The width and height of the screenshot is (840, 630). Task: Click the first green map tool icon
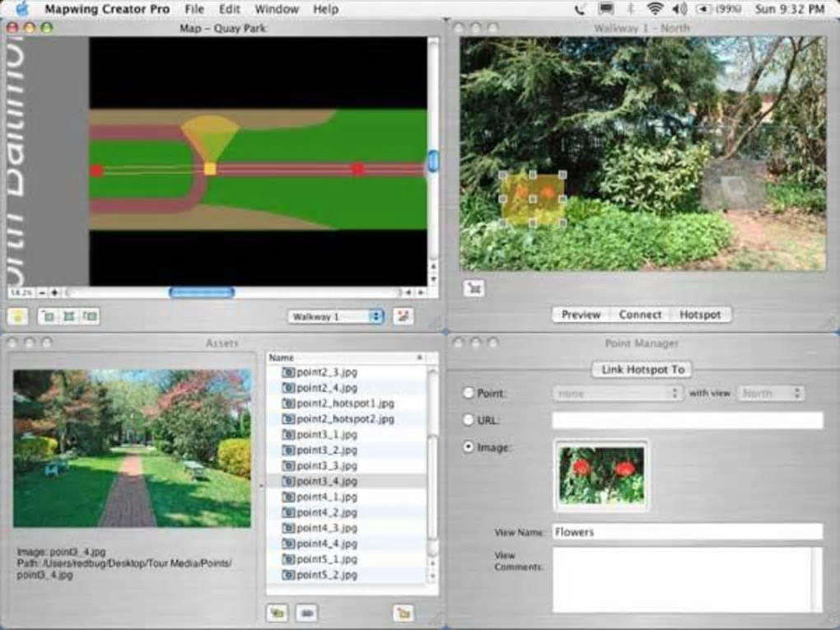point(49,316)
